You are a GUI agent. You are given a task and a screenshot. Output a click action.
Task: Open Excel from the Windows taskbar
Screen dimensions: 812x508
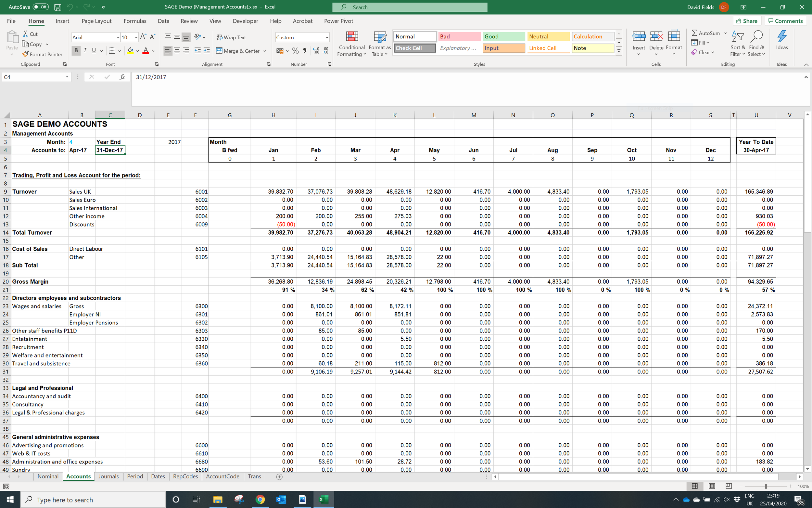click(323, 499)
